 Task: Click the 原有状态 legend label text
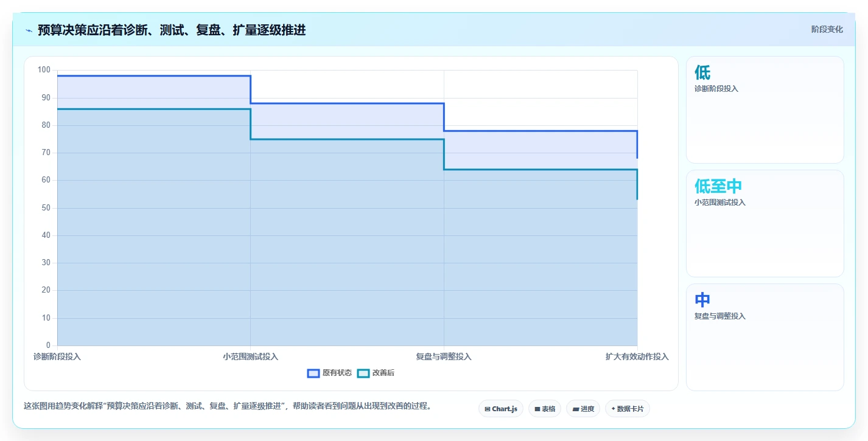pos(337,373)
